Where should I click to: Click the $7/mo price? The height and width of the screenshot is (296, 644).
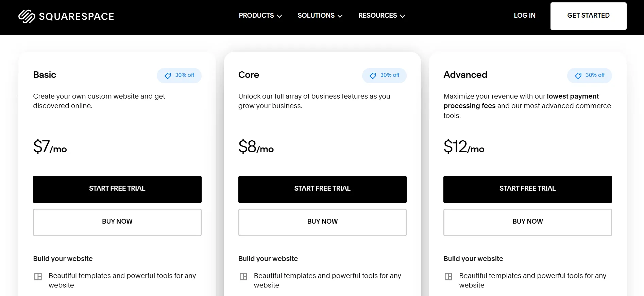[50, 147]
